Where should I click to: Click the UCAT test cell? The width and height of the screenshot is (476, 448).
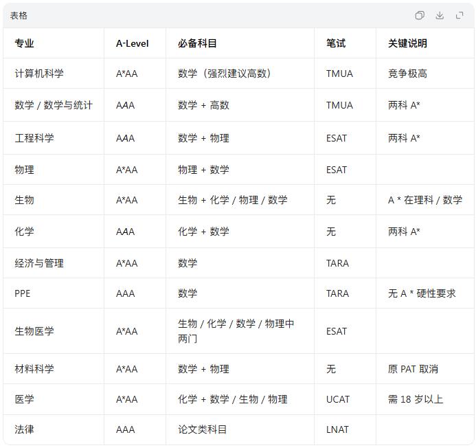click(x=338, y=399)
